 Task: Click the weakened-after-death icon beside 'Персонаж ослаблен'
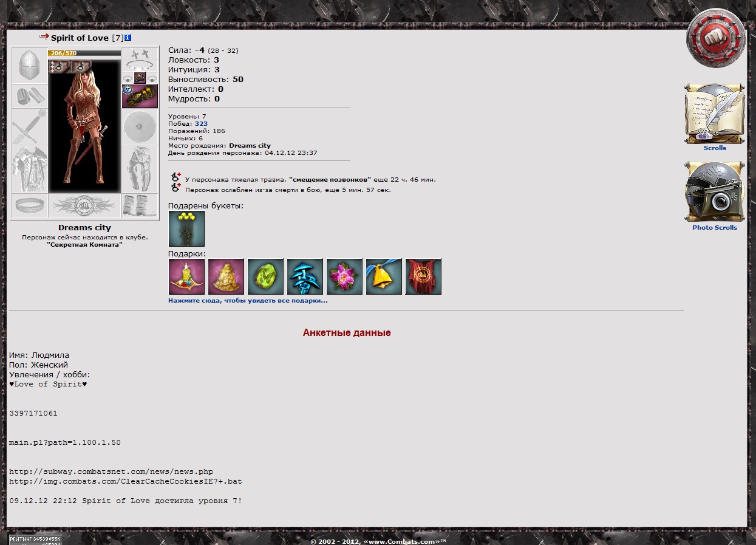coord(176,188)
